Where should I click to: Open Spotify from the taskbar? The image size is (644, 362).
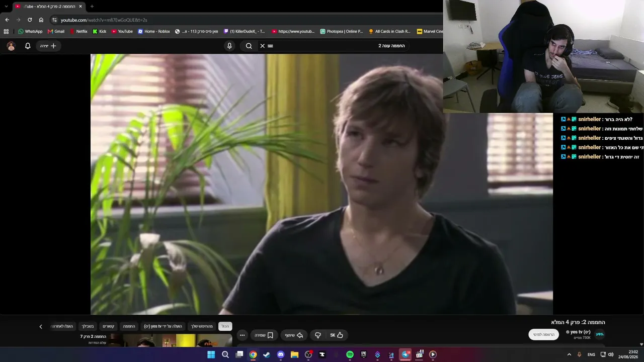pyautogui.click(x=350, y=354)
